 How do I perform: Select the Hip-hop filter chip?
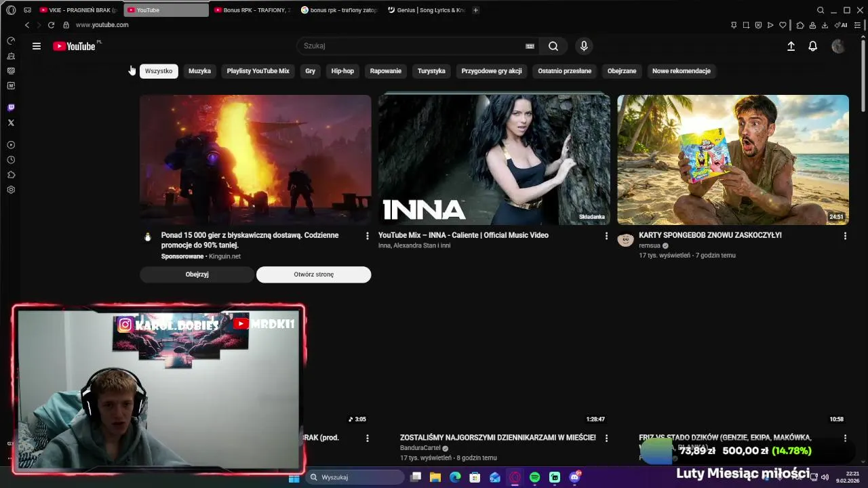tap(342, 70)
